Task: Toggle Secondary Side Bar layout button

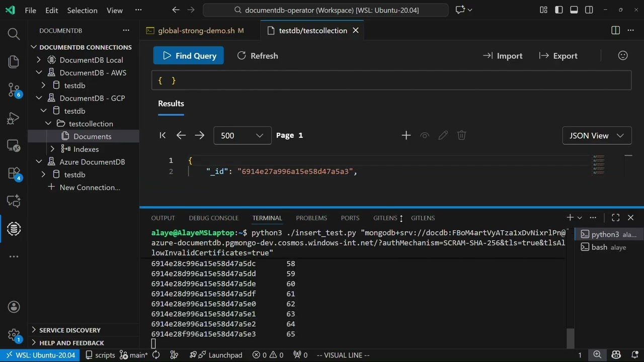Action: [589, 10]
